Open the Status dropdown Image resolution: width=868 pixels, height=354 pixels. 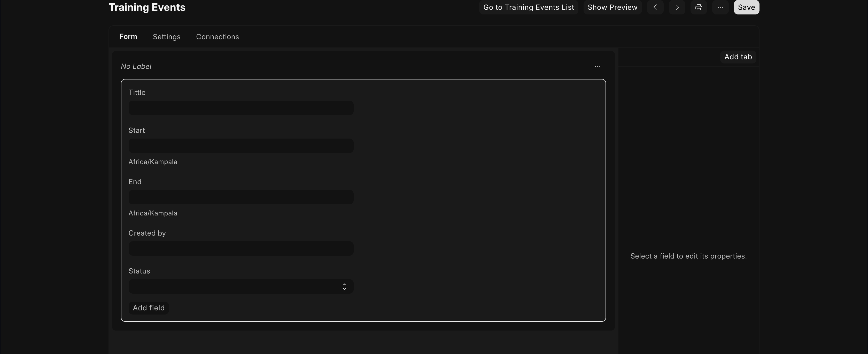[241, 286]
